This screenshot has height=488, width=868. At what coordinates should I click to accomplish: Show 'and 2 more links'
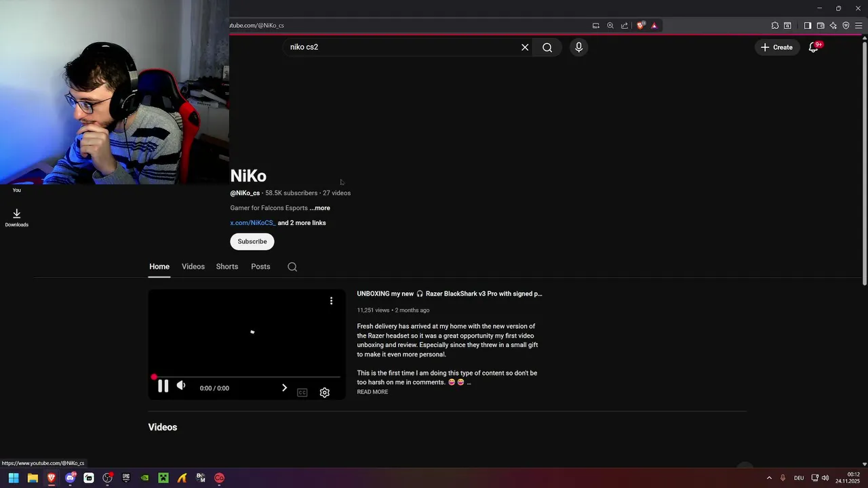(302, 223)
